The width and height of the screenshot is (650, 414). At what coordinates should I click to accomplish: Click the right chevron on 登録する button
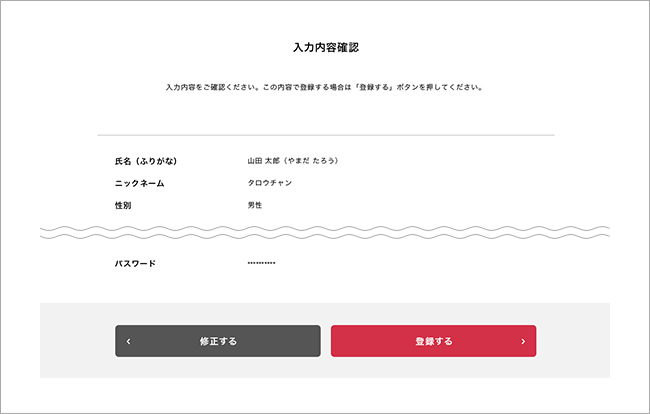pos(523,341)
